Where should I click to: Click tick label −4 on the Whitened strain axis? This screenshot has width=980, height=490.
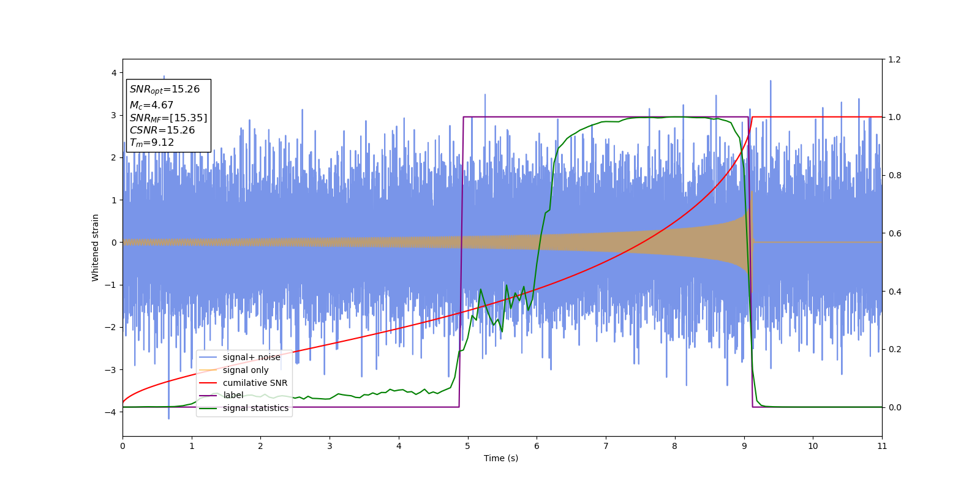[110, 412]
